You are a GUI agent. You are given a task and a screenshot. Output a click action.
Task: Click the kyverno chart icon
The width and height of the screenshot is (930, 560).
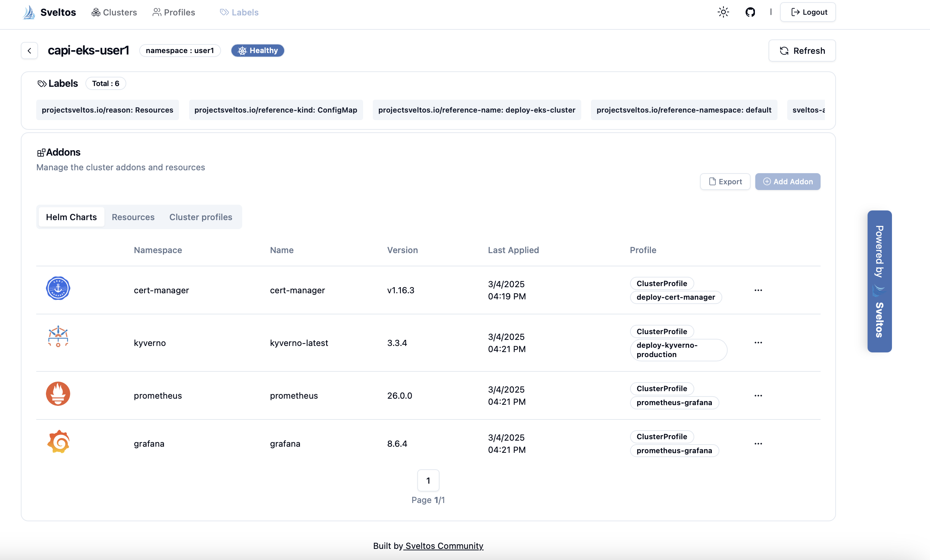click(58, 336)
